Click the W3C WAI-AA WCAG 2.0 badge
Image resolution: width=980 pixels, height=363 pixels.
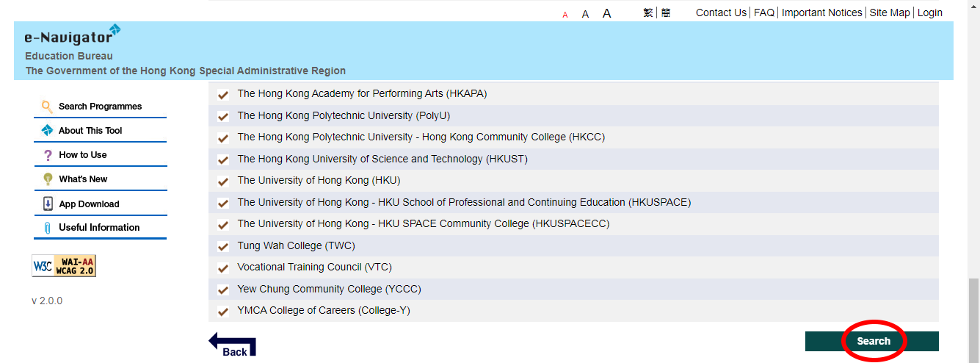click(64, 266)
